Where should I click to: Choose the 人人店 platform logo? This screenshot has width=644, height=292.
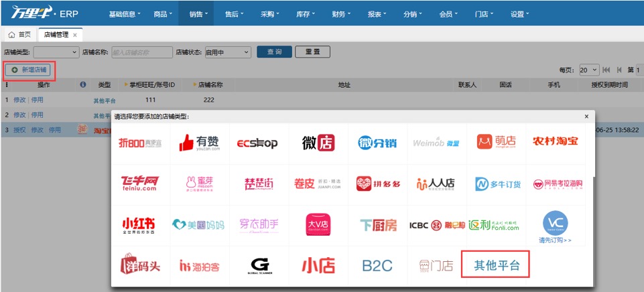pyautogui.click(x=436, y=184)
